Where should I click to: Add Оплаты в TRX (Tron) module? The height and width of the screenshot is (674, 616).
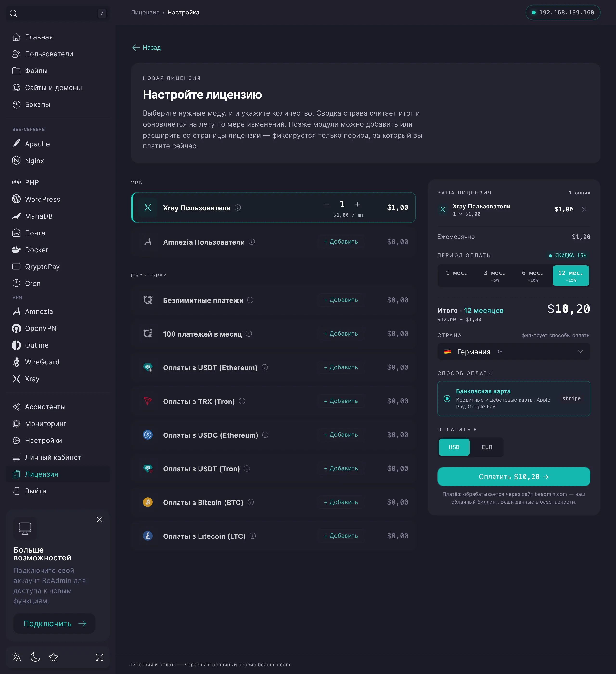pyautogui.click(x=341, y=401)
